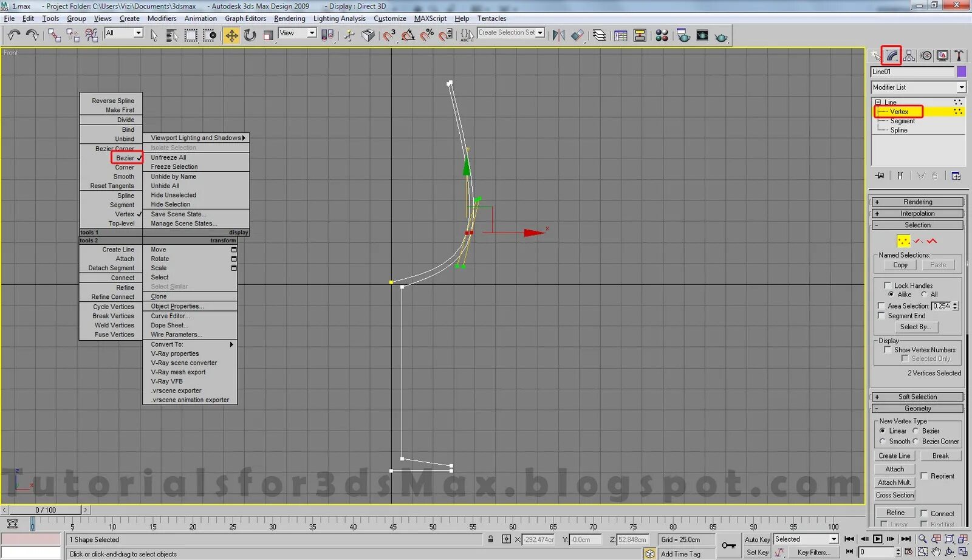Choose Bezier new vertex type radio
The height and width of the screenshot is (560, 972).
tap(915, 431)
